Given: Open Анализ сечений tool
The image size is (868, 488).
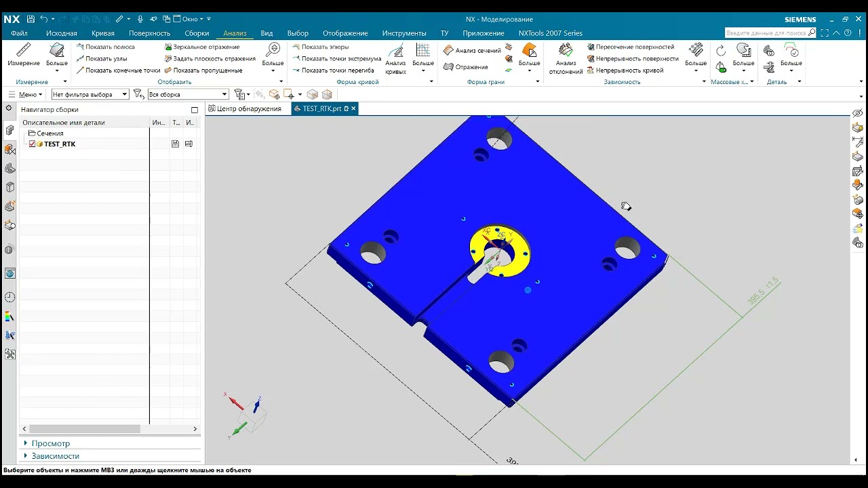Looking at the screenshot, I should [472, 50].
